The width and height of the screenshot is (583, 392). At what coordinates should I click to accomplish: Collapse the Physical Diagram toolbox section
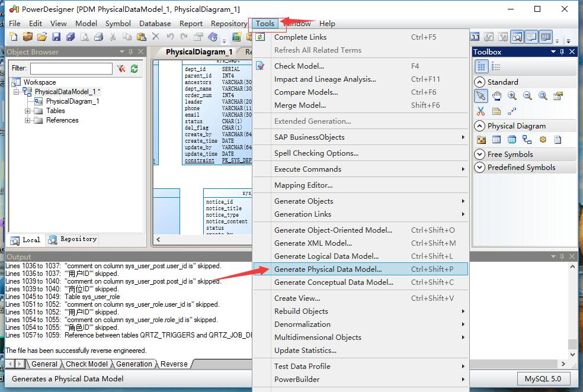(480, 126)
